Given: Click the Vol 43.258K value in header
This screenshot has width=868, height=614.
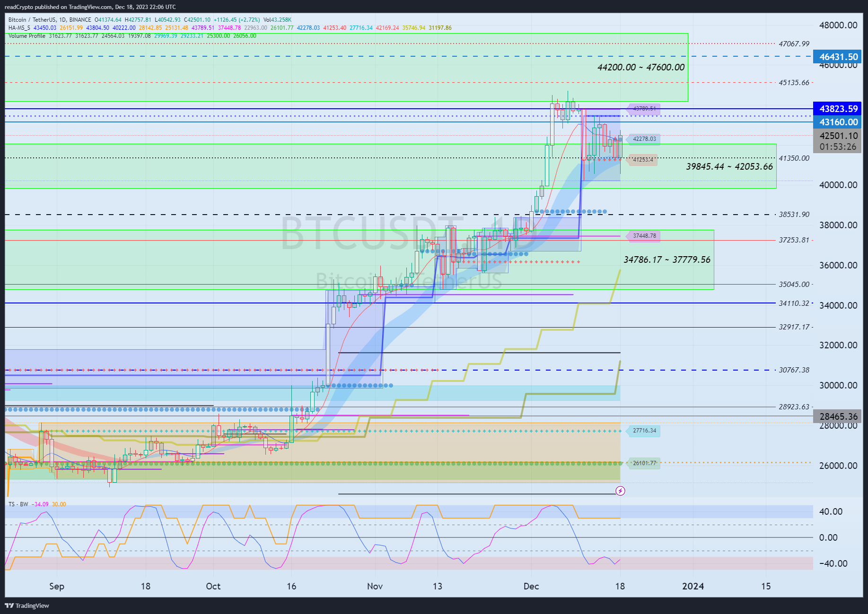Looking at the screenshot, I should click(278, 20).
